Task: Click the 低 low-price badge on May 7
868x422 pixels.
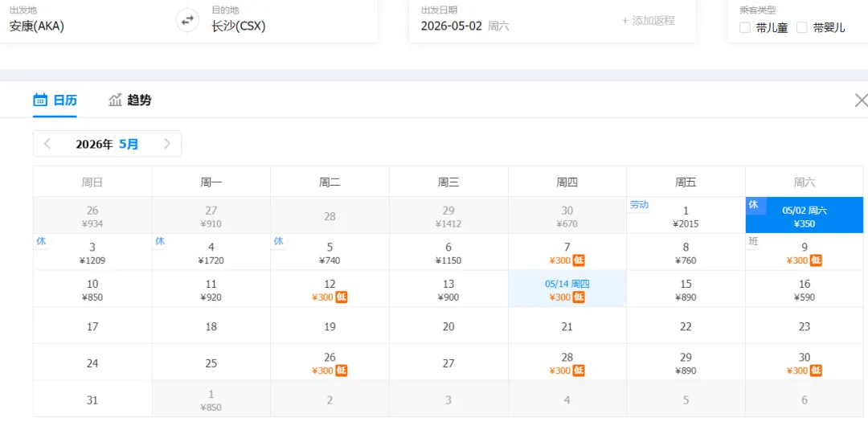Action: [x=579, y=260]
